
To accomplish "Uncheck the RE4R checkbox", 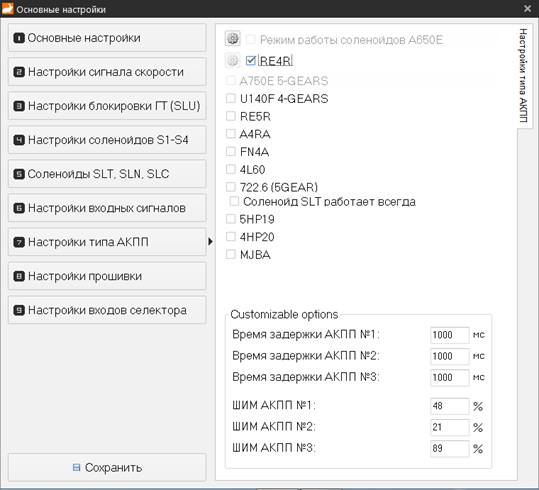I will click(251, 61).
